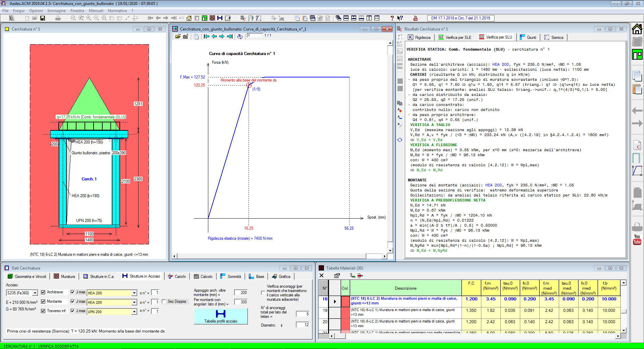Viewport: 644px width, 349px height.
Task: Click the blue steel H-profile toolbar icon
Action: point(220,18)
